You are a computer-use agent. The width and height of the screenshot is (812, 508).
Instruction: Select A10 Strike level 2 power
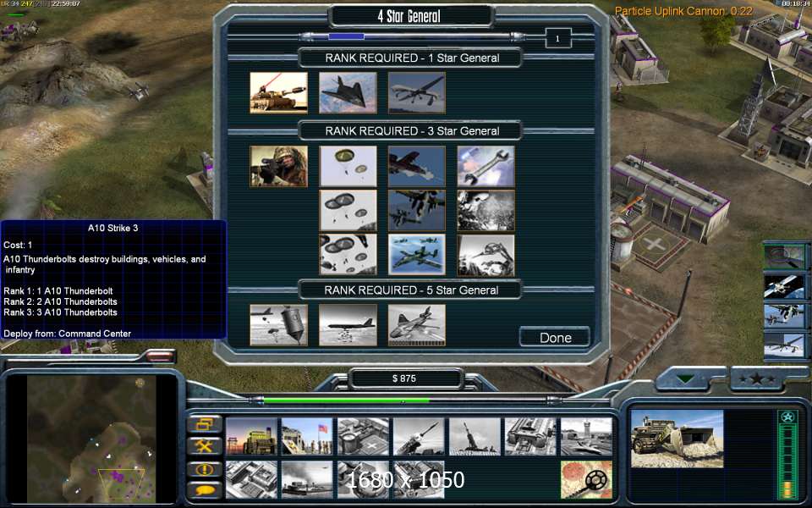[x=417, y=210]
